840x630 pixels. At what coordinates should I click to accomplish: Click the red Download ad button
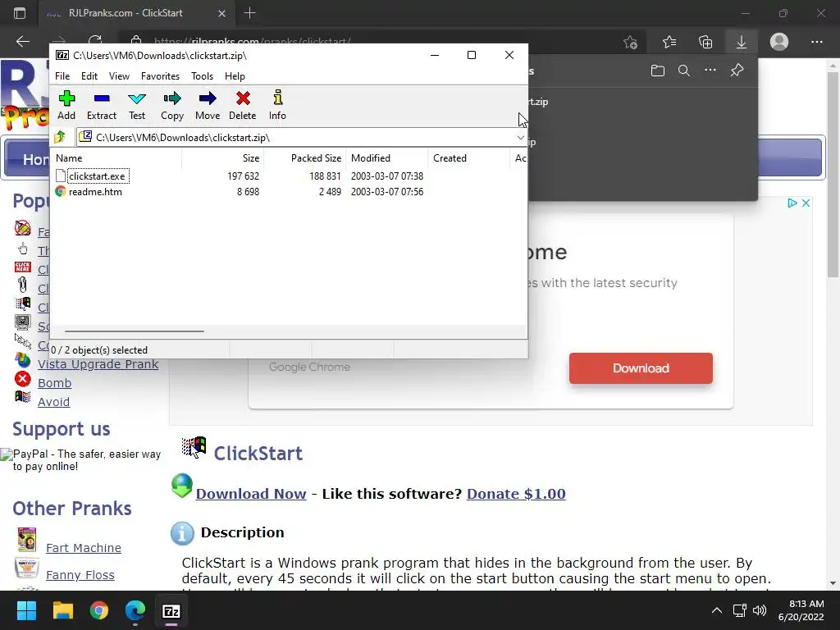[x=641, y=368]
